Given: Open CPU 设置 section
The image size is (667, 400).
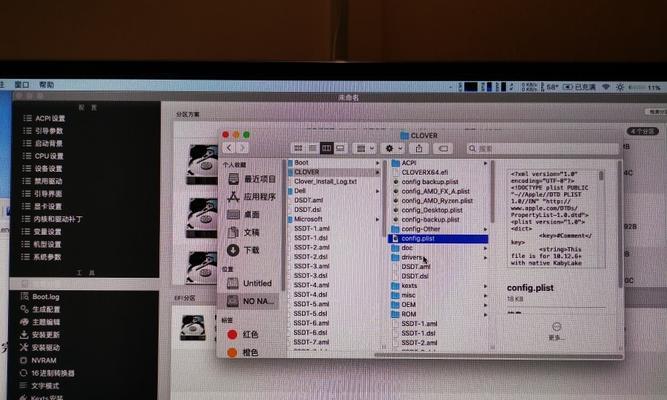Looking at the screenshot, I should pyautogui.click(x=43, y=156).
